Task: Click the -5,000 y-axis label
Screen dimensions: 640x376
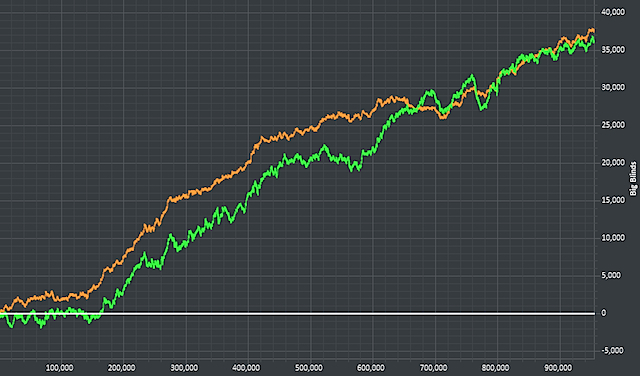Action: pyautogui.click(x=612, y=350)
